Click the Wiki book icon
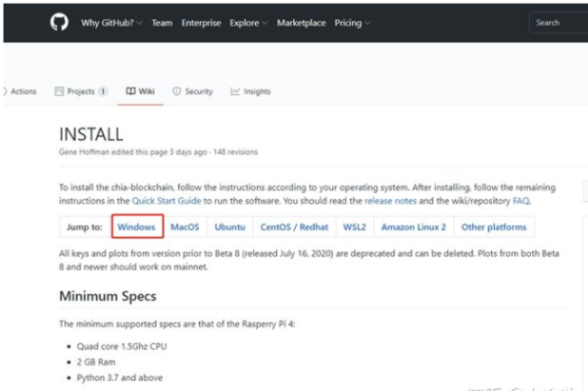Viewport: 588px width, 391px height. [130, 91]
